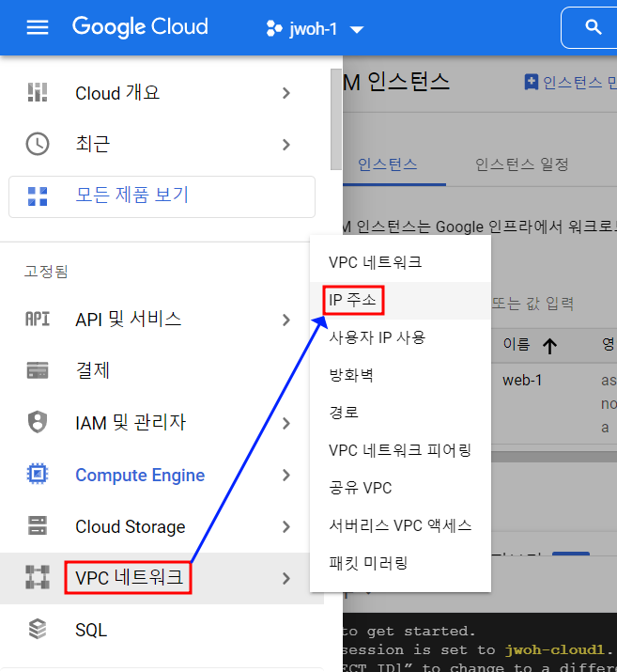Click the IAM shield icon
617x672 pixels.
(x=38, y=422)
